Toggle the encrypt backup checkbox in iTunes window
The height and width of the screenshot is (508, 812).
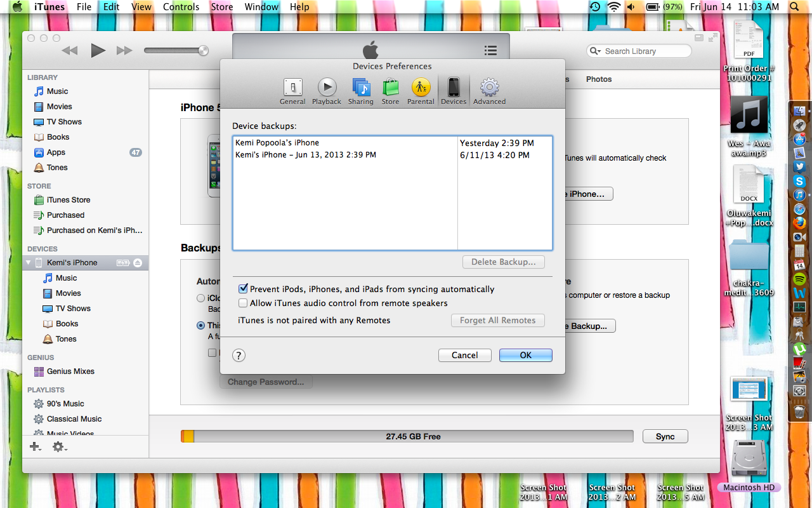[x=213, y=352]
